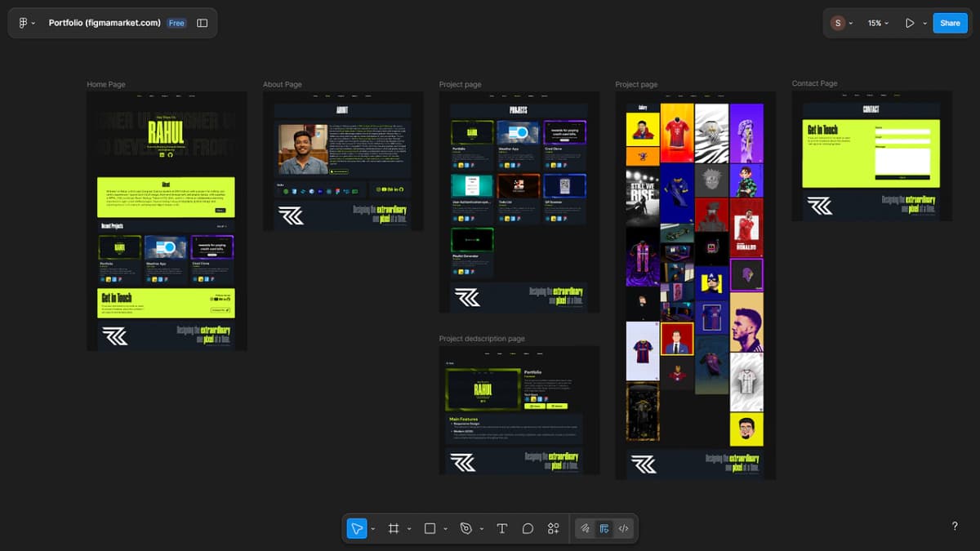
Task: Click the red jersey image in gallery
Action: click(677, 133)
